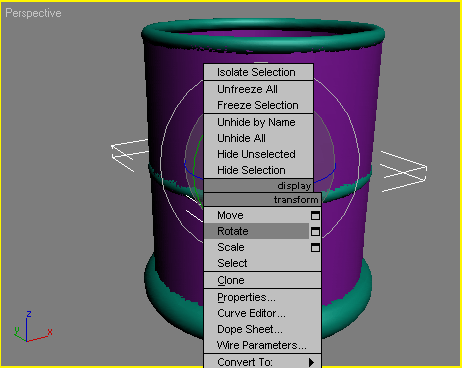This screenshot has height=368, width=462.
Task: Click the transform quad header
Action: coord(263,200)
